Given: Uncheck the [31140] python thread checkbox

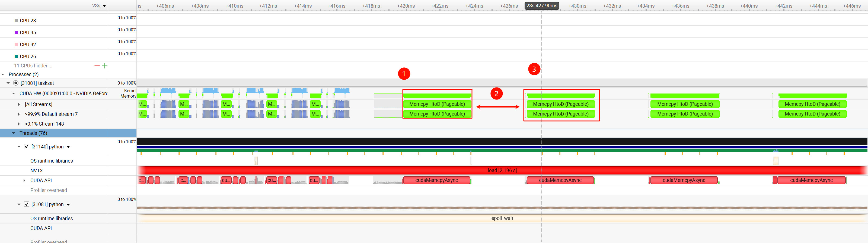Looking at the screenshot, I should click(x=27, y=147).
